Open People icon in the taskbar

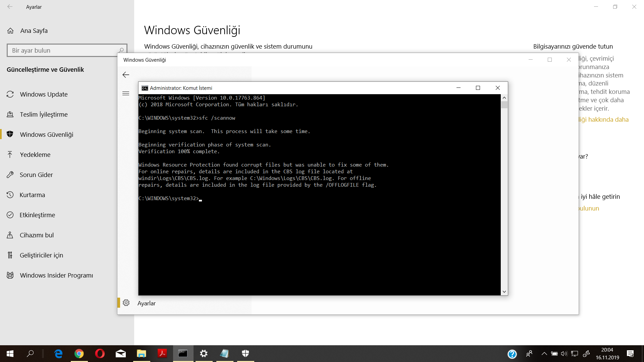529,354
